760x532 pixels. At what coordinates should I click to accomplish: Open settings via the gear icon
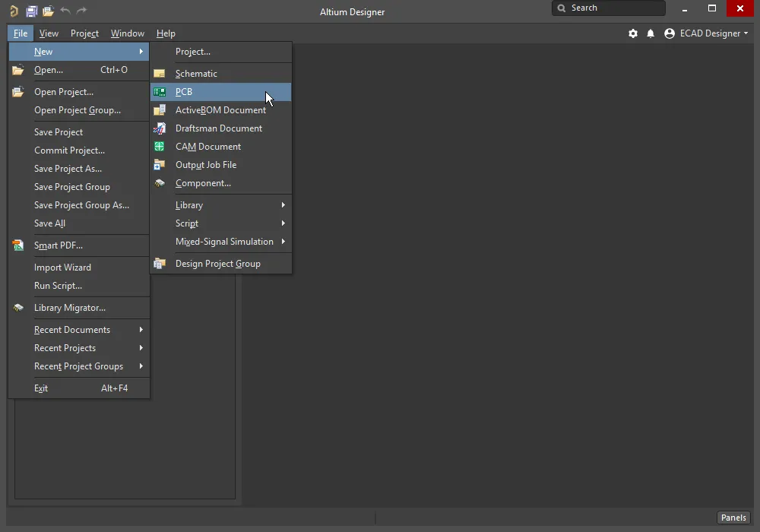(633, 33)
